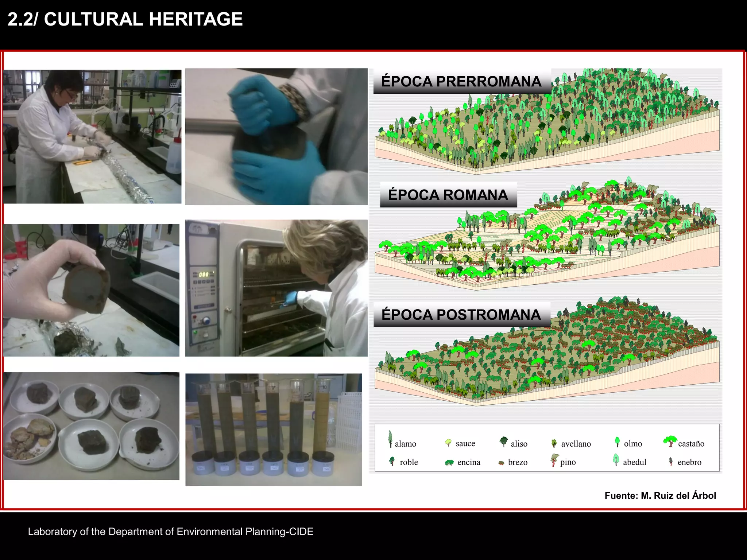Click the sediment cylinders photo
The height and width of the screenshot is (560, 747).
click(x=274, y=429)
